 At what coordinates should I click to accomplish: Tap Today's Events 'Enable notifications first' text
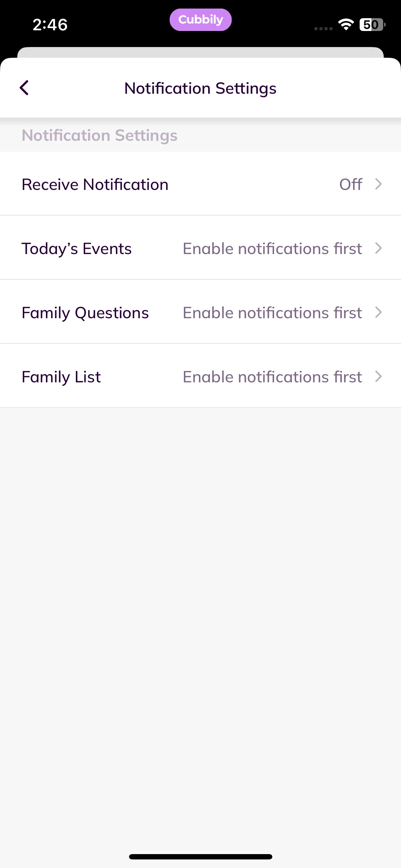point(272,248)
